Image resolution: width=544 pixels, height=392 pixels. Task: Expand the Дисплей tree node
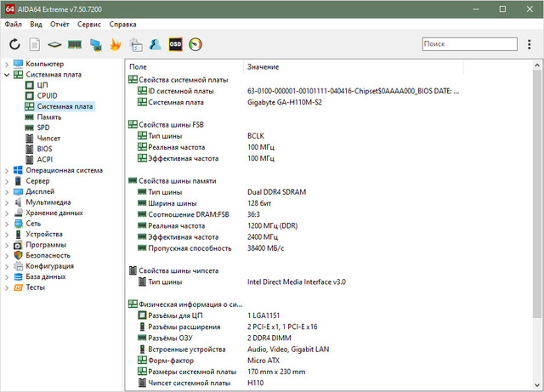(x=7, y=192)
